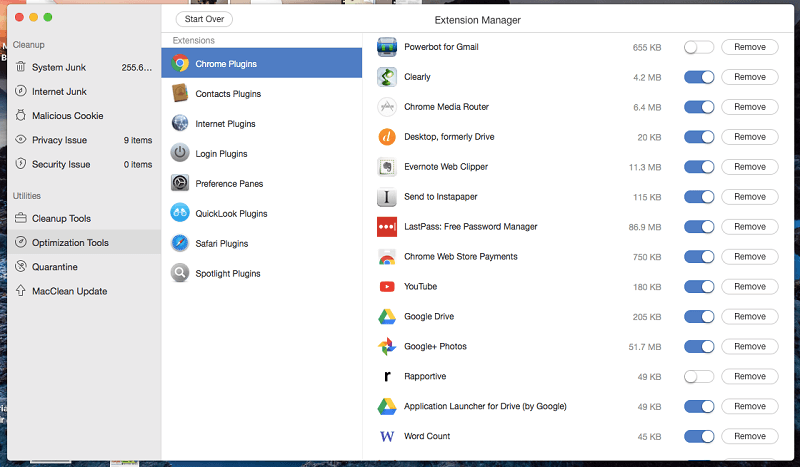This screenshot has width=800, height=467.
Task: Go to Cleanup Tools label in sidebar
Action: [x=61, y=218]
